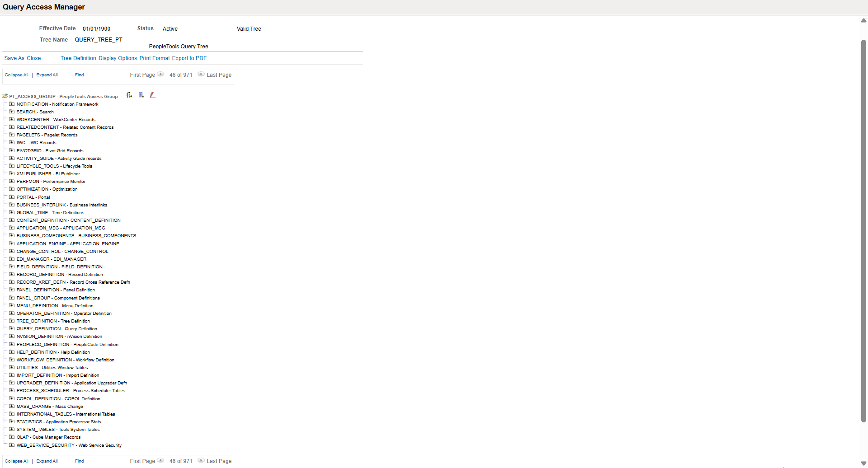868x468 pixels.
Task: Click the Save As link
Action: point(13,58)
